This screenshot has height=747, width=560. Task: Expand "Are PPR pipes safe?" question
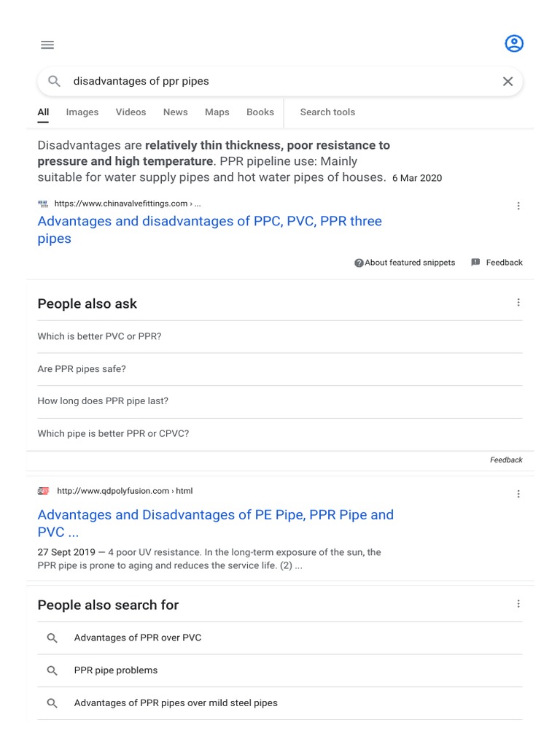tap(82, 369)
